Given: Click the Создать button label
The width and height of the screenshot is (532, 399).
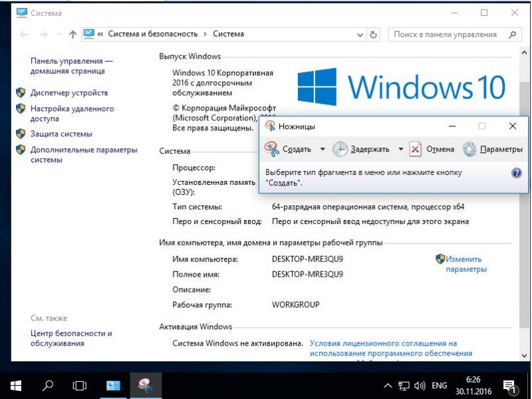Looking at the screenshot, I should point(297,149).
